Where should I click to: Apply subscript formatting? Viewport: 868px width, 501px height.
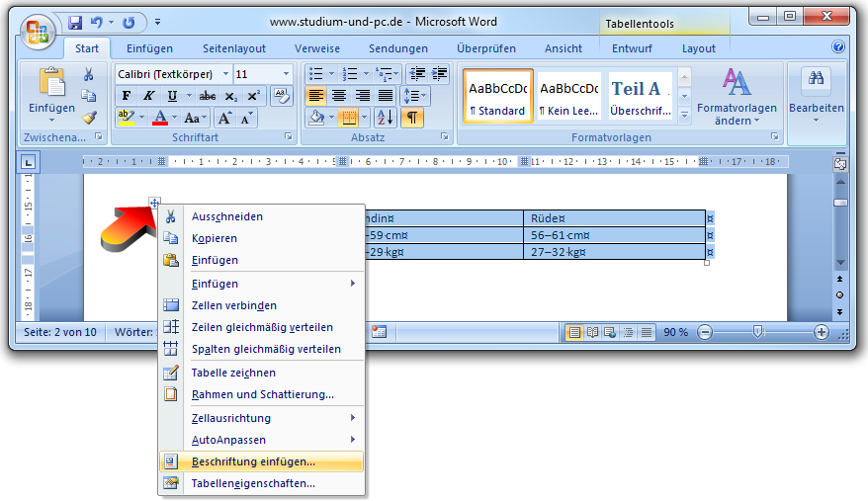pyautogui.click(x=230, y=96)
